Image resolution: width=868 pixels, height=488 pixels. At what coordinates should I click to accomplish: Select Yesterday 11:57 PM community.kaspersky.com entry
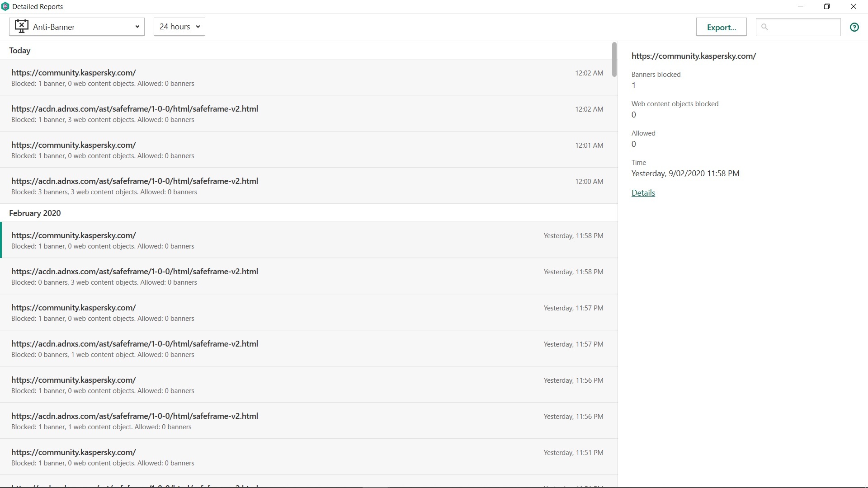click(x=307, y=312)
